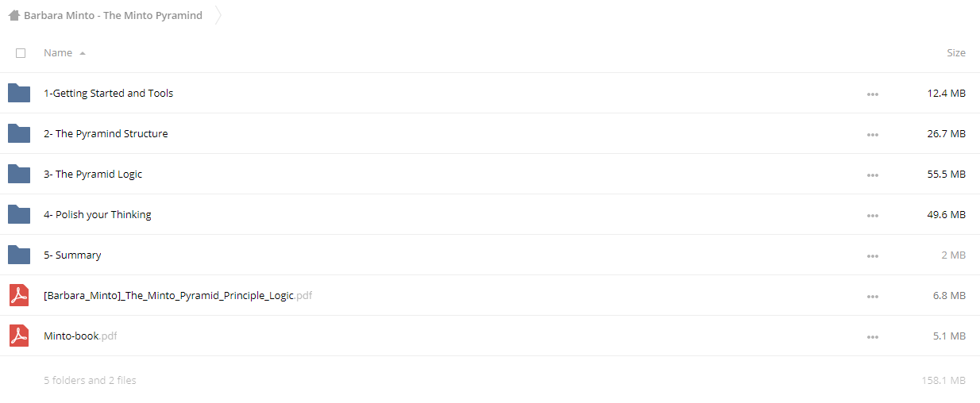
Task: Open the 2- The Pyramind Structure folder icon
Action: (19, 133)
